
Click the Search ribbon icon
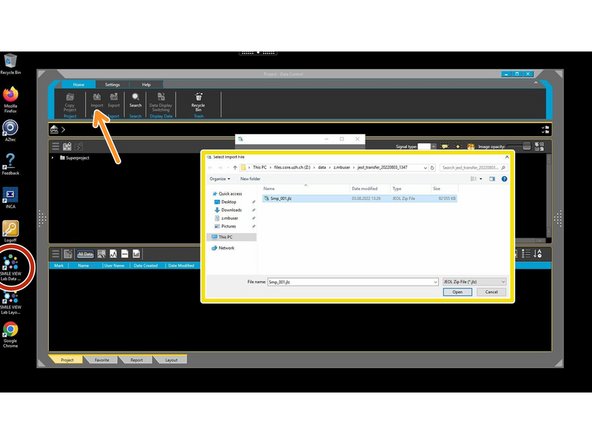pyautogui.click(x=135, y=100)
